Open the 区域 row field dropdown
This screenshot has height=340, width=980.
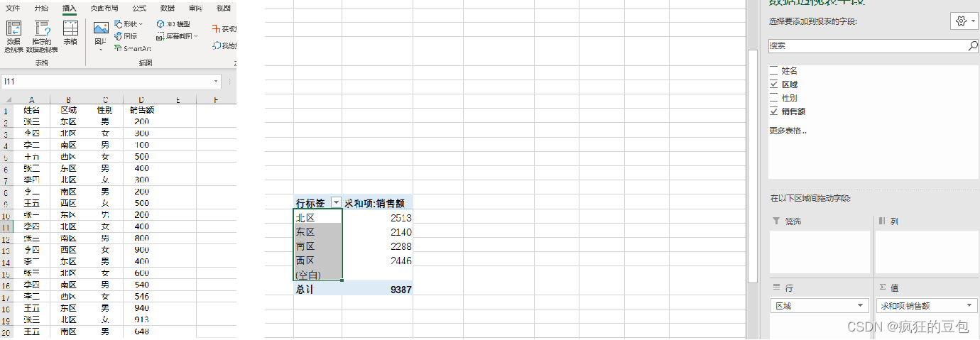click(x=861, y=306)
